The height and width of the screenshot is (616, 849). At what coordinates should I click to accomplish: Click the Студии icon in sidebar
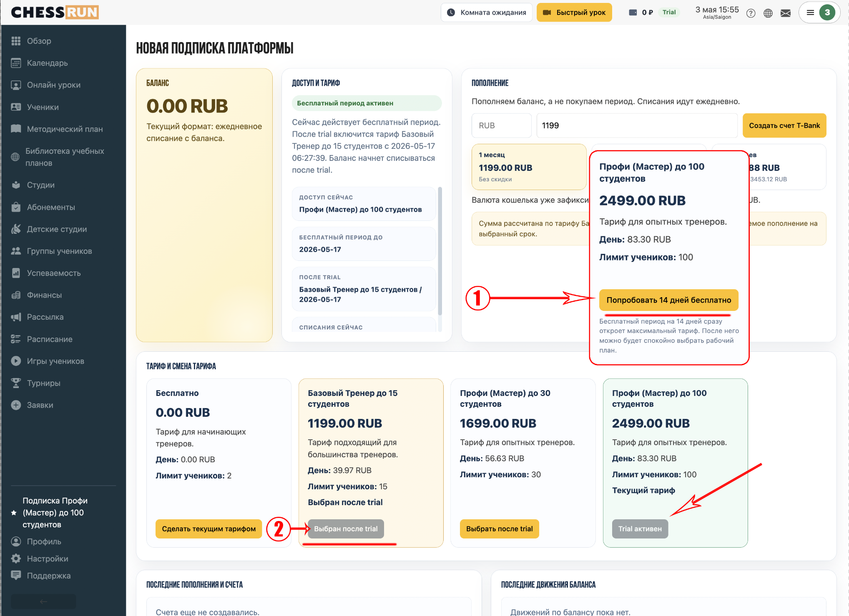point(16,185)
